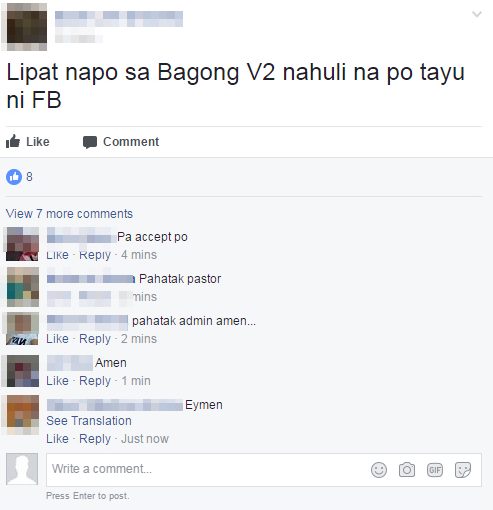Open the GIF picker icon
The image size is (493, 510).
(435, 470)
